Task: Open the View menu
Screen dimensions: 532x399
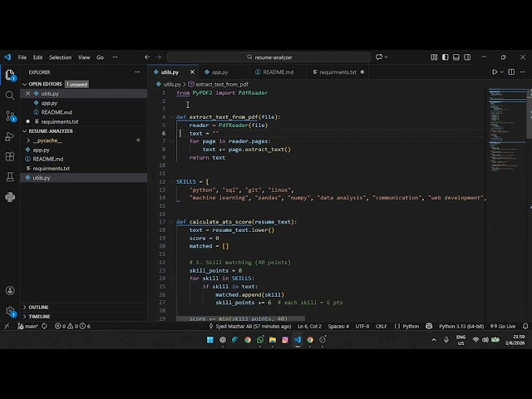Action: click(84, 57)
